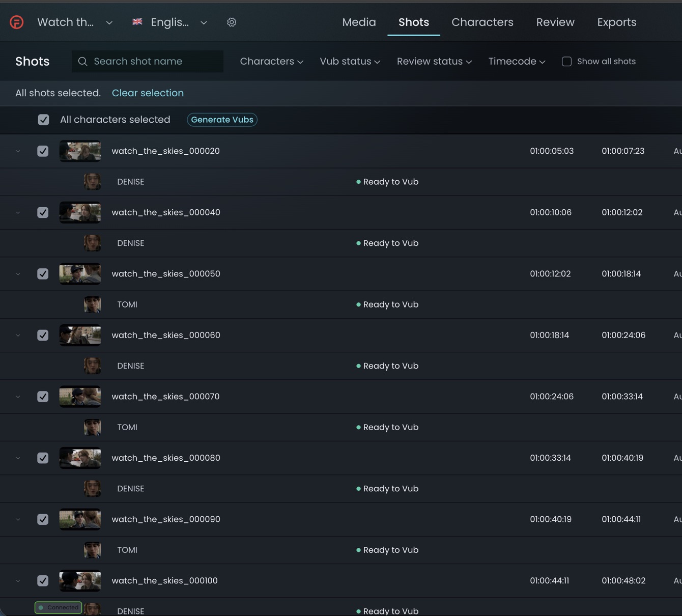Collapse shot watch_the_skies_000100 row
The image size is (682, 616).
tap(18, 580)
